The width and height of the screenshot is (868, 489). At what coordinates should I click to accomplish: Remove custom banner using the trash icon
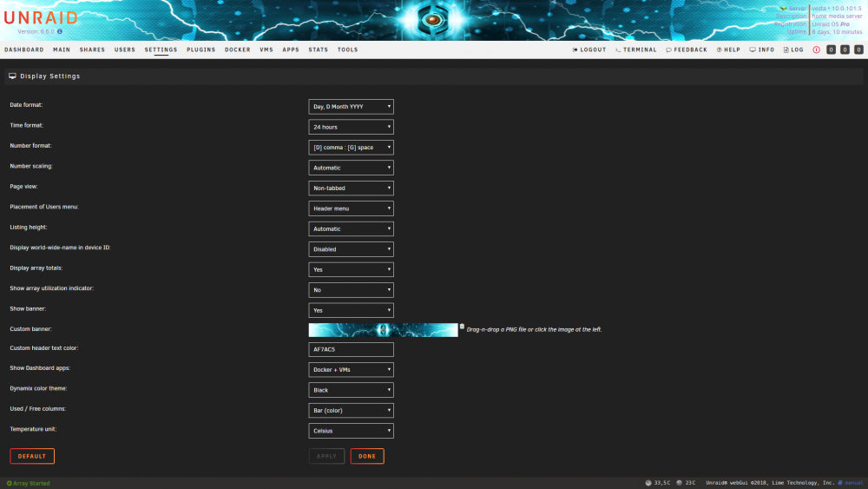(x=462, y=327)
